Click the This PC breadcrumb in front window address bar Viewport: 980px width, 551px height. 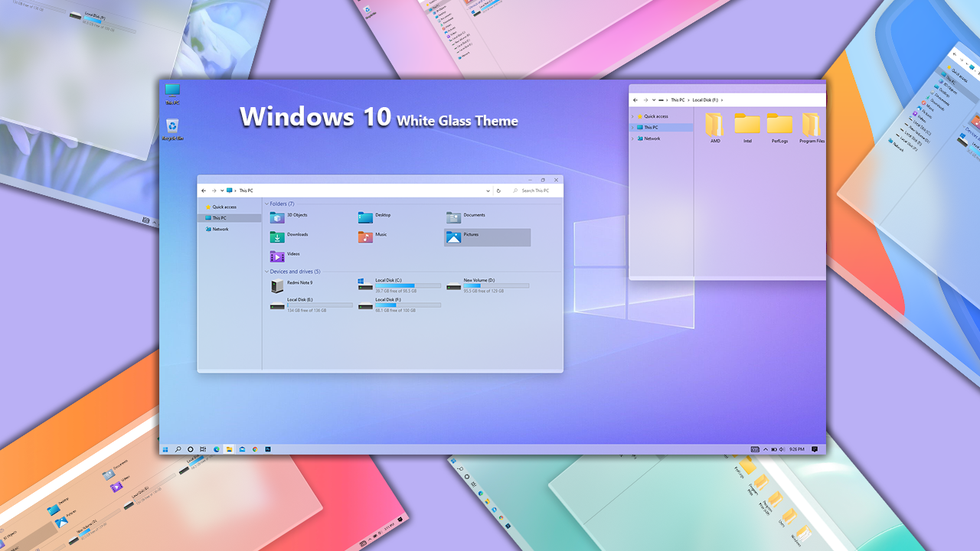point(246,191)
